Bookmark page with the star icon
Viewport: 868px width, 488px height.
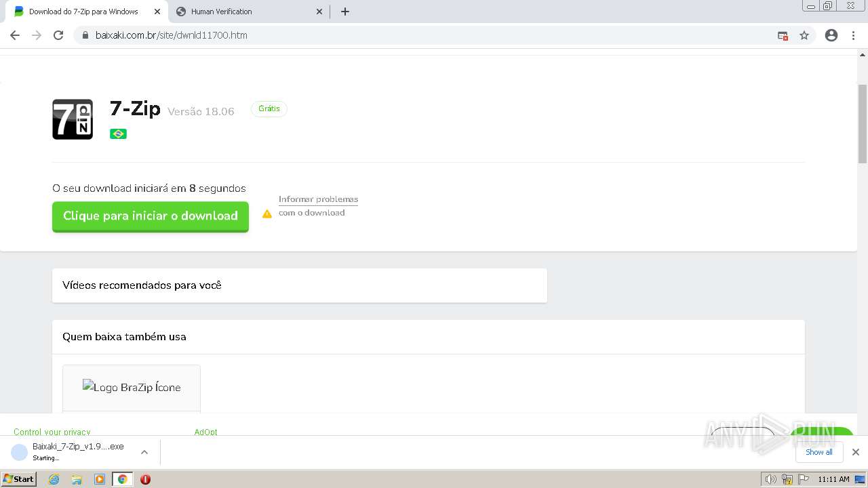coord(804,35)
